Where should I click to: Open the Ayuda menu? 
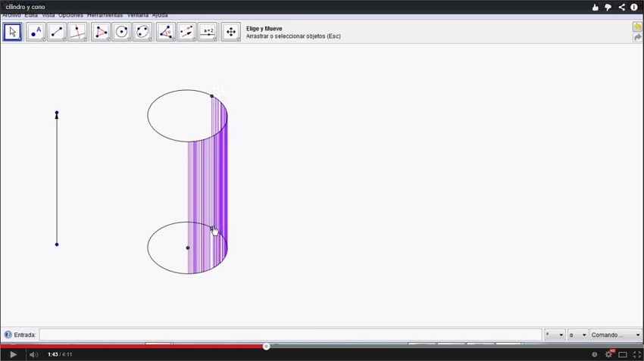160,15
